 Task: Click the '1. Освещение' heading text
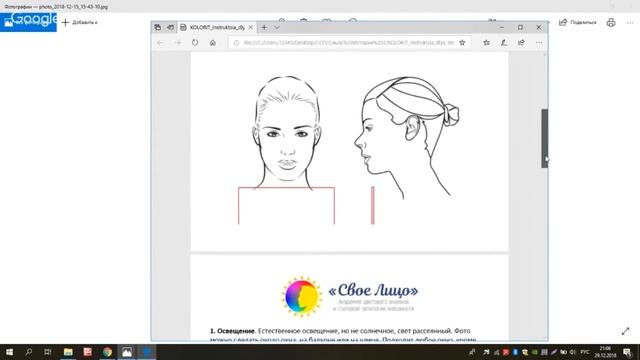pos(232,331)
